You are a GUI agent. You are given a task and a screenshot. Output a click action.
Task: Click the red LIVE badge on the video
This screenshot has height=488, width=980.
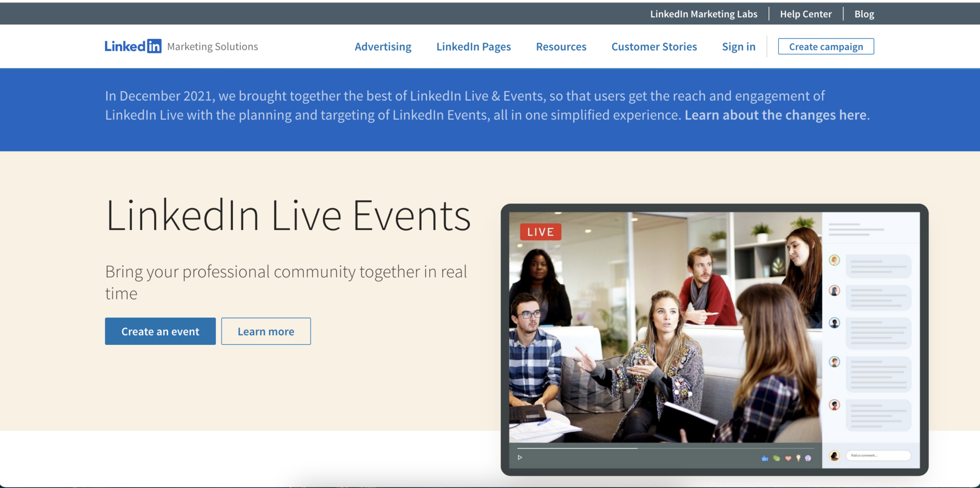click(541, 232)
